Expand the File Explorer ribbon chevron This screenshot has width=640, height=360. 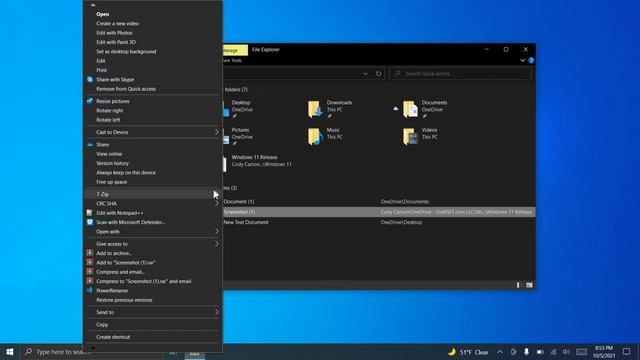[522, 60]
